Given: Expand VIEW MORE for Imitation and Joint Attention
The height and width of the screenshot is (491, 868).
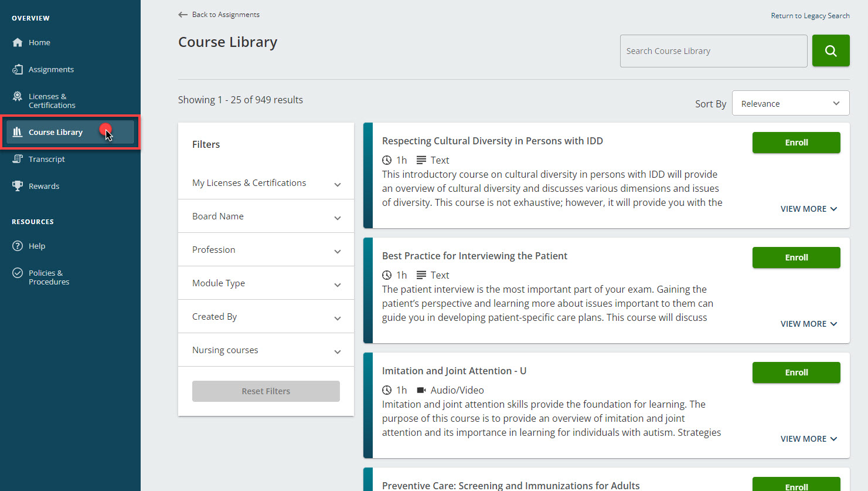Looking at the screenshot, I should pos(809,438).
